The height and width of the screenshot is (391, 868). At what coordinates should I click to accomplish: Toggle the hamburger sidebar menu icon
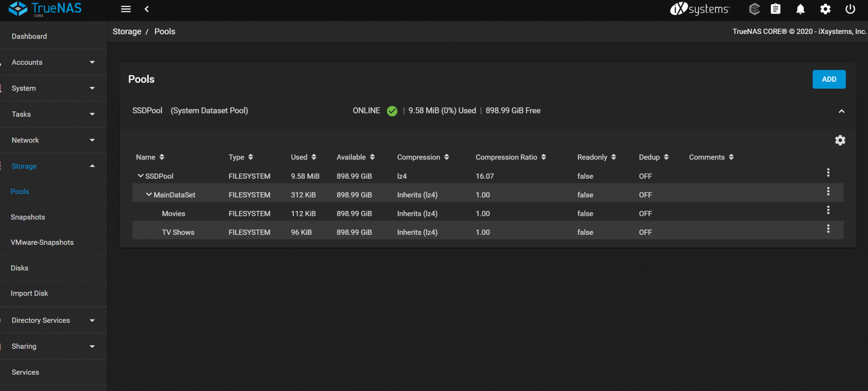126,9
